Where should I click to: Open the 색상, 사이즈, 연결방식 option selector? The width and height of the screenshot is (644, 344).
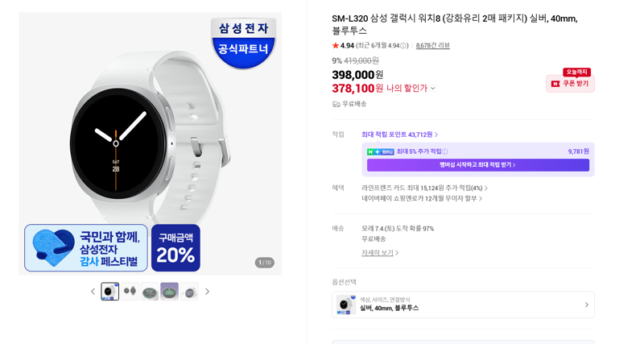(x=463, y=305)
